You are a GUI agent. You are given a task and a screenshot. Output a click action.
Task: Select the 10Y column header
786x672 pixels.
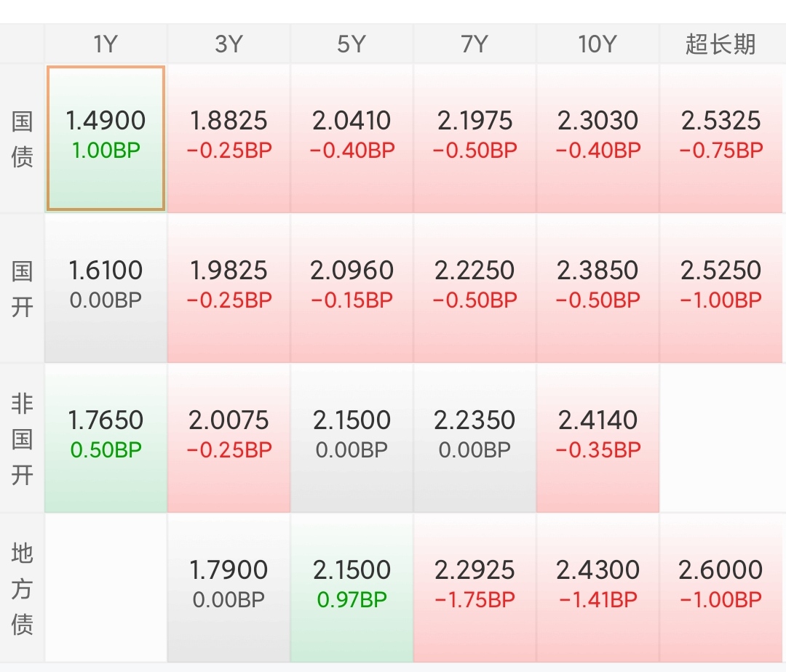598,44
